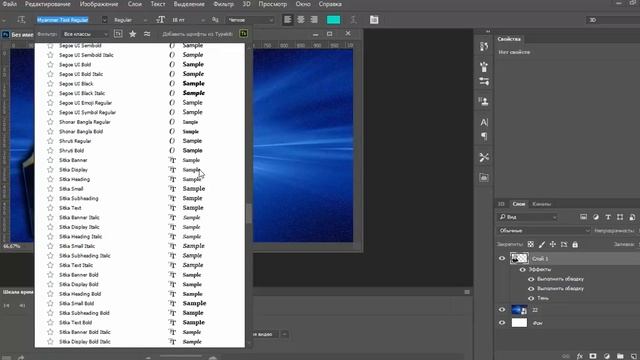
Task: Open the Файл menu
Action: (9, 4)
